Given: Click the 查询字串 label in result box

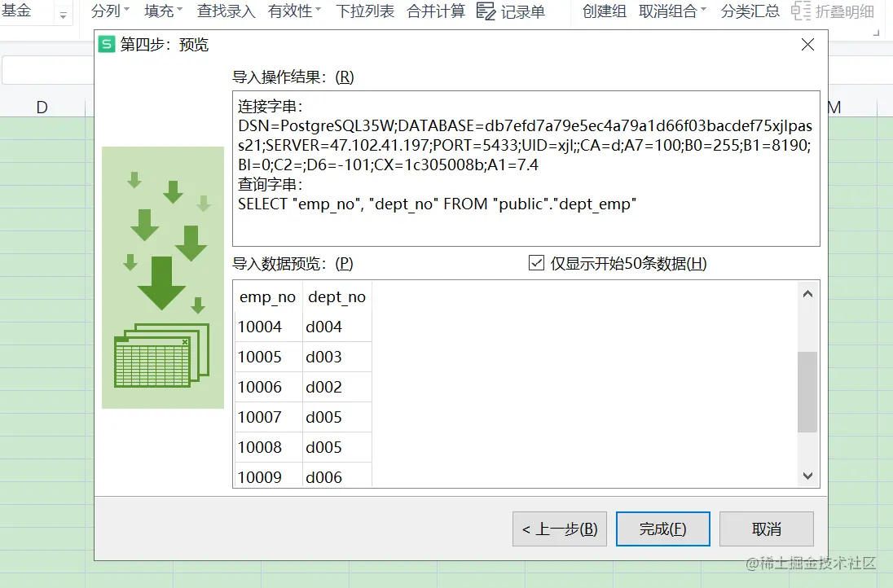Looking at the screenshot, I should (271, 184).
